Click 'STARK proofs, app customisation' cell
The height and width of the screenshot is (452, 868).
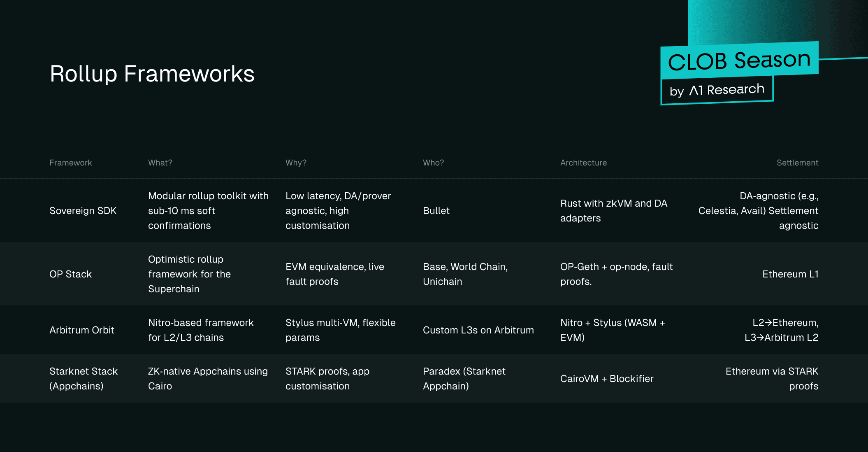(327, 379)
